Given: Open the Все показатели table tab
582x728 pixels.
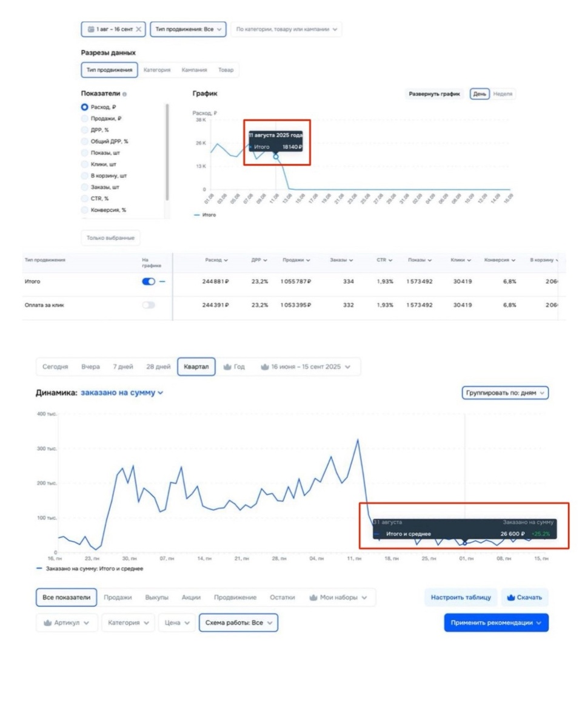Looking at the screenshot, I should coord(67,598).
